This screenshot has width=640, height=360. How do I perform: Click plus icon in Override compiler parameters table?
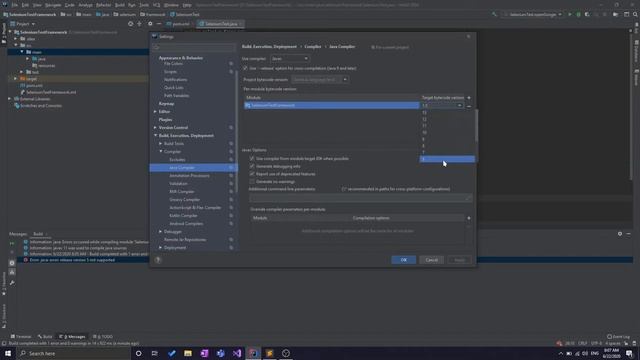coord(469,218)
